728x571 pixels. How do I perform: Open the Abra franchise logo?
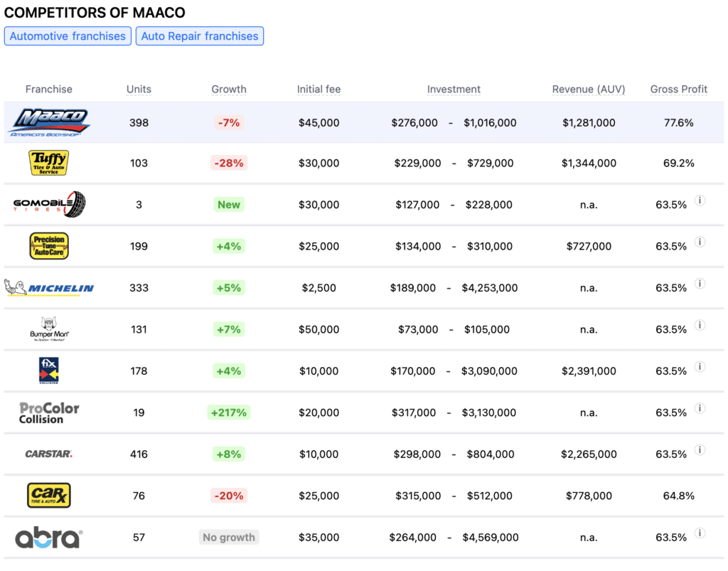pyautogui.click(x=49, y=537)
